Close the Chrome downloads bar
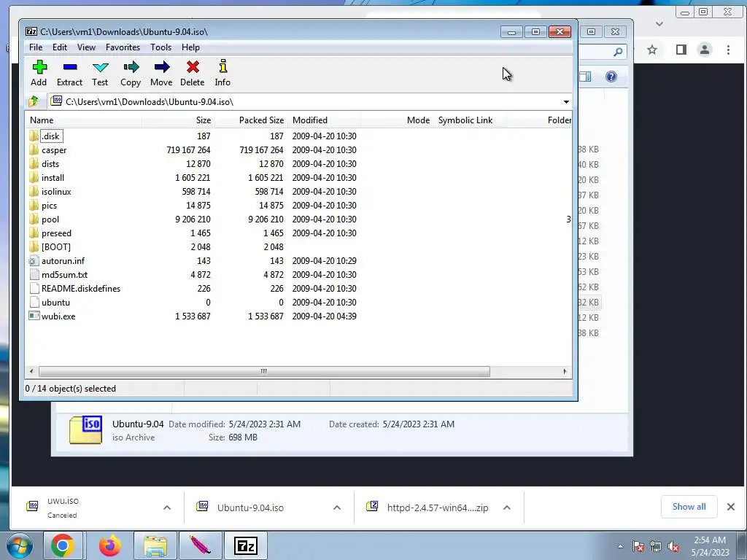The width and height of the screenshot is (747, 560). [x=731, y=507]
